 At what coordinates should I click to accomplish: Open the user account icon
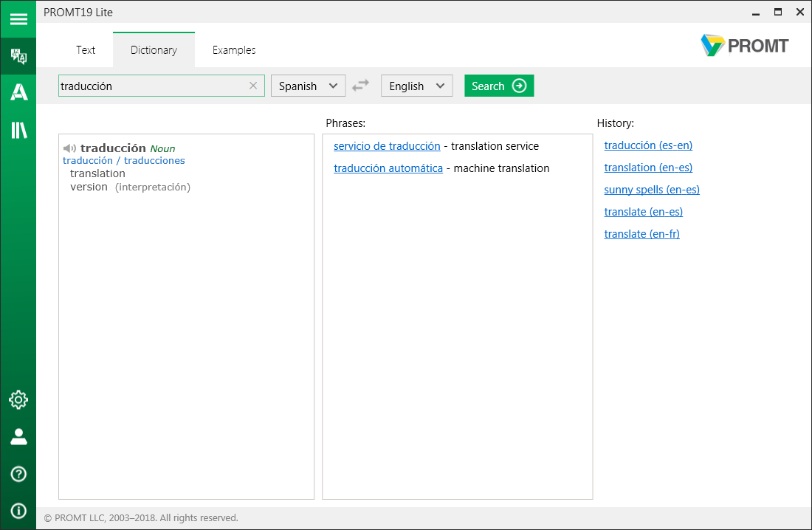[18, 437]
